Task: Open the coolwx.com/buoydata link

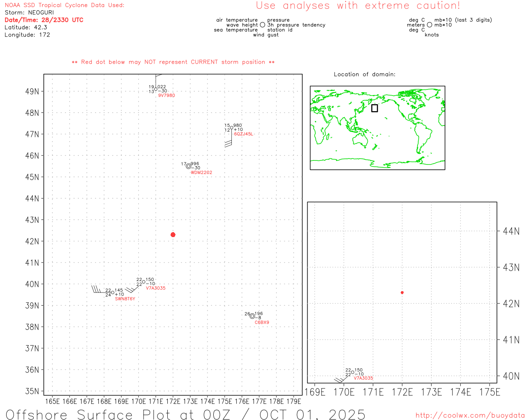Action: click(x=470, y=415)
